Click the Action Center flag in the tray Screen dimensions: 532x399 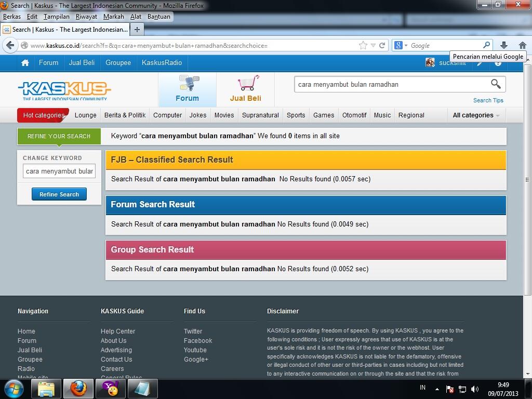450,389
